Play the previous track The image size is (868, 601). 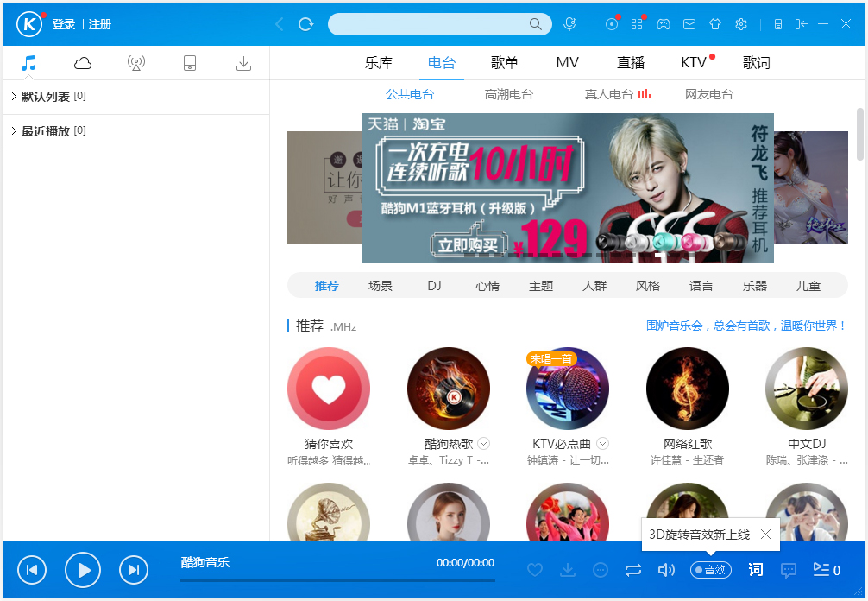tap(32, 570)
